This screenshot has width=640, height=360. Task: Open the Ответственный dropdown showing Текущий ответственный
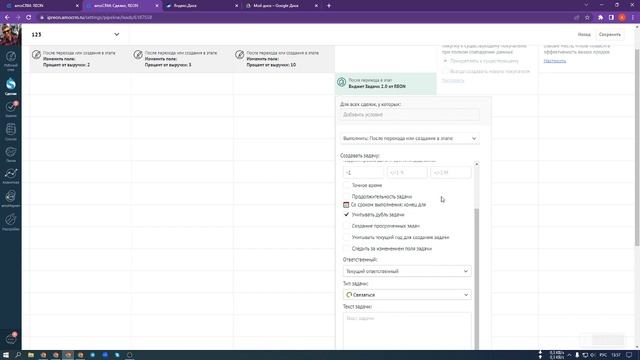coord(407,271)
